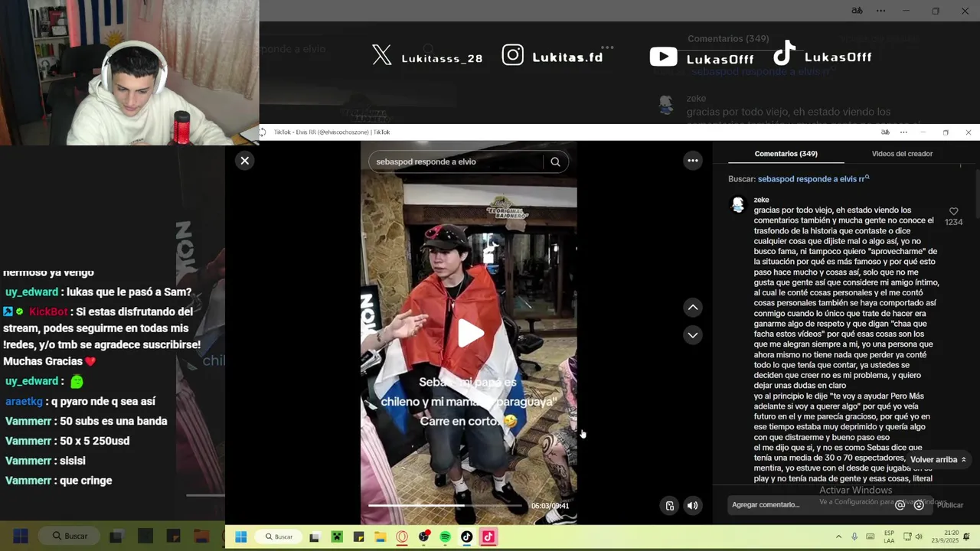Close the TikTok video viewer with X
This screenshot has width=980, height=551.
tap(244, 161)
